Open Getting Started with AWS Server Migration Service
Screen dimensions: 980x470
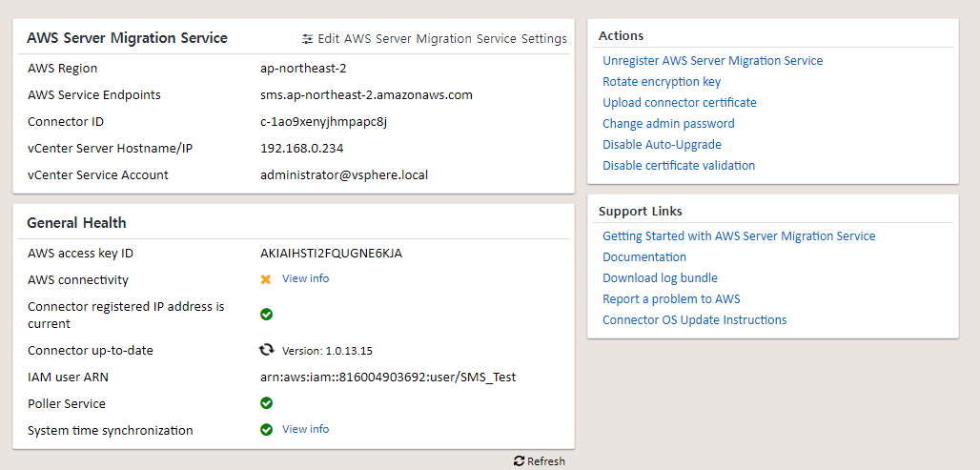[x=739, y=236]
